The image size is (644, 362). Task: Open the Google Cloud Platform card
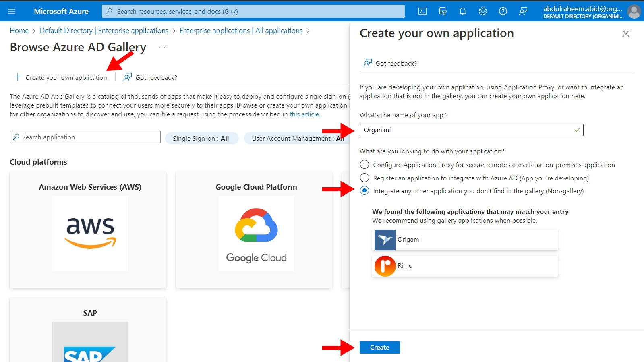tap(254, 230)
